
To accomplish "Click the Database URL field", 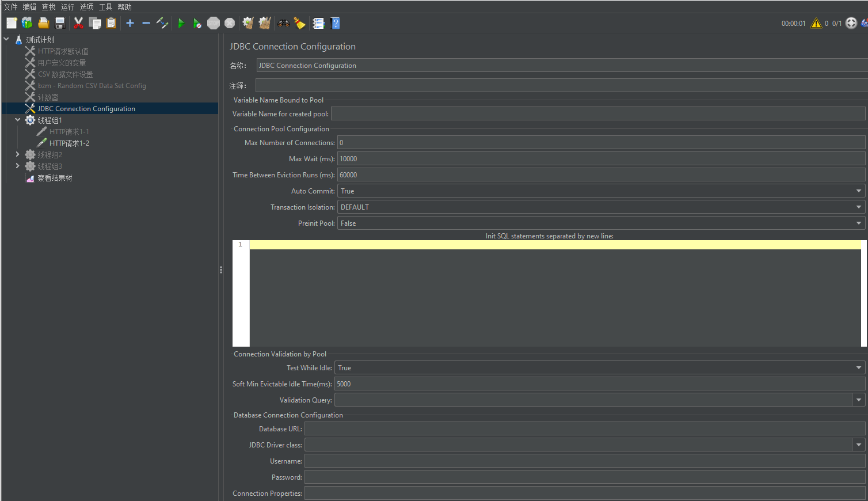I will pos(585,428).
